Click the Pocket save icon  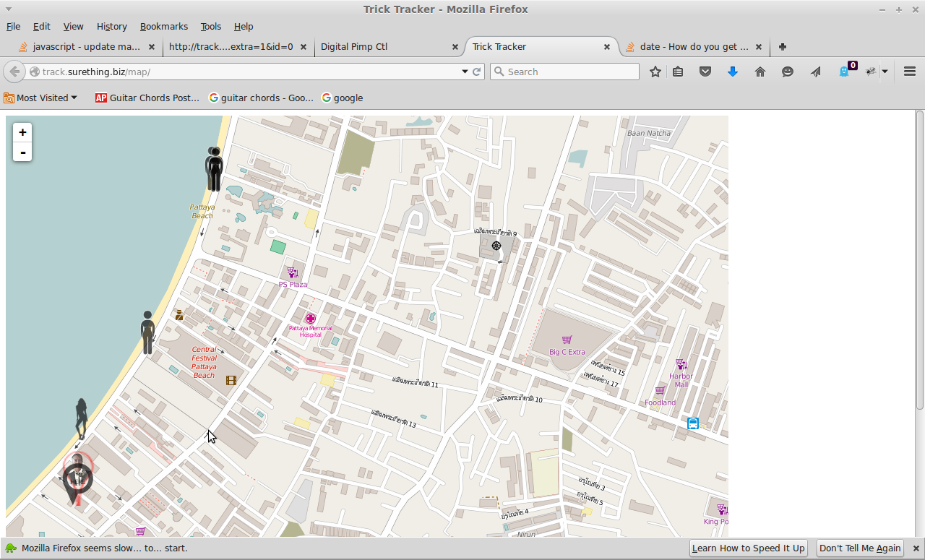(705, 72)
